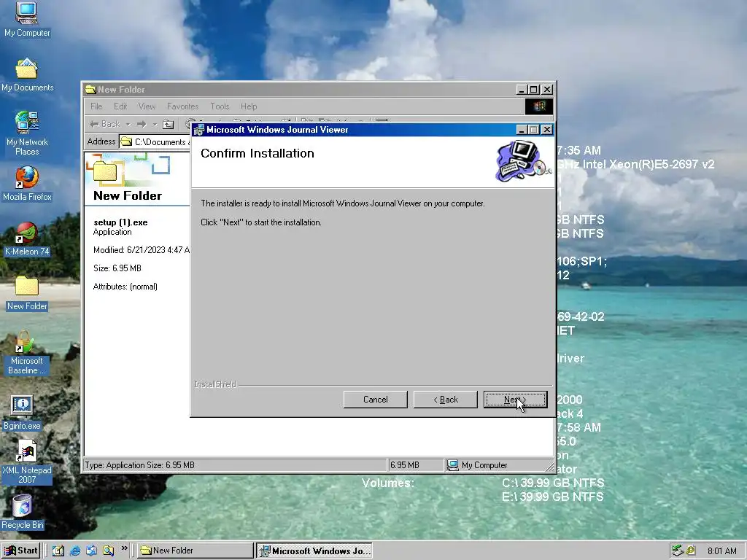Open Help menu in New Folder window
Screen dimensions: 747x560
[249, 106]
